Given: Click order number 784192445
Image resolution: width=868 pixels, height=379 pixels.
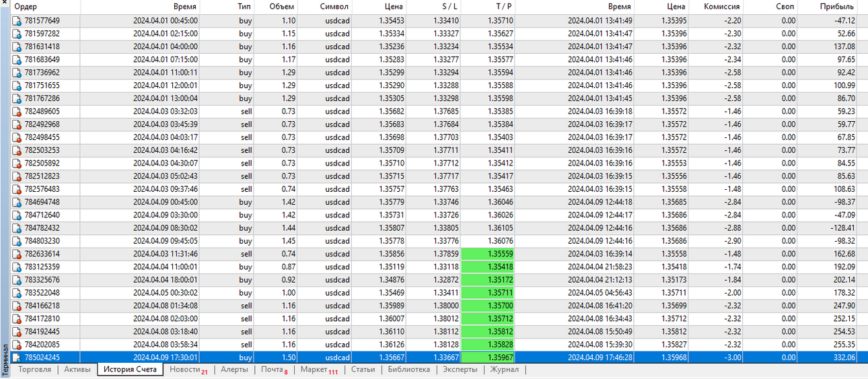Looking at the screenshot, I should (42, 332).
